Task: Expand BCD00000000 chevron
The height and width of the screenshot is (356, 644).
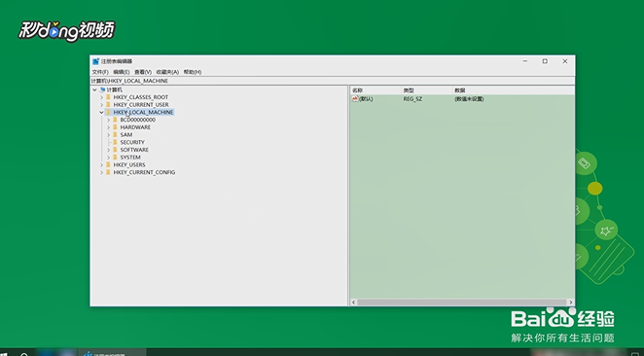Action: pos(108,120)
